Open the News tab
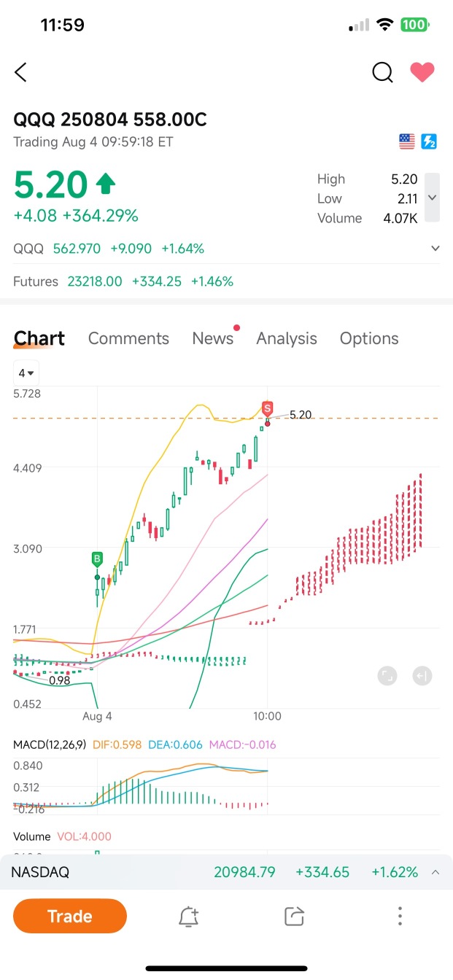The image size is (453, 980). 213,338
